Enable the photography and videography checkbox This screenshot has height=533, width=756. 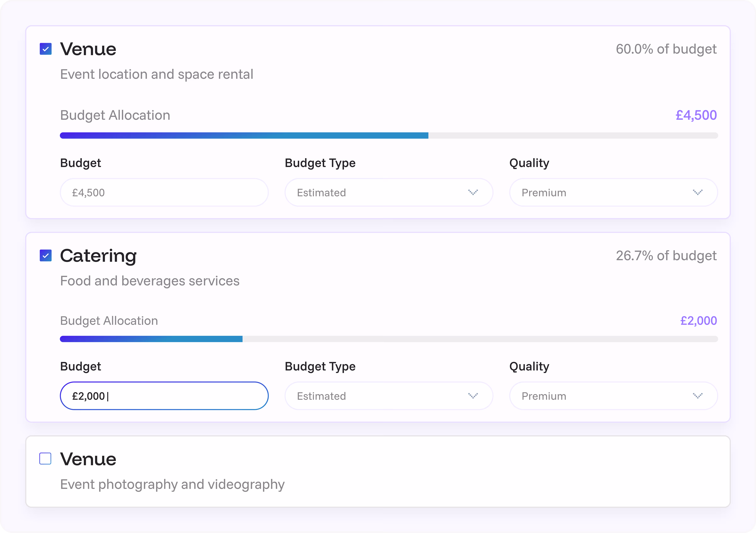pyautogui.click(x=46, y=458)
